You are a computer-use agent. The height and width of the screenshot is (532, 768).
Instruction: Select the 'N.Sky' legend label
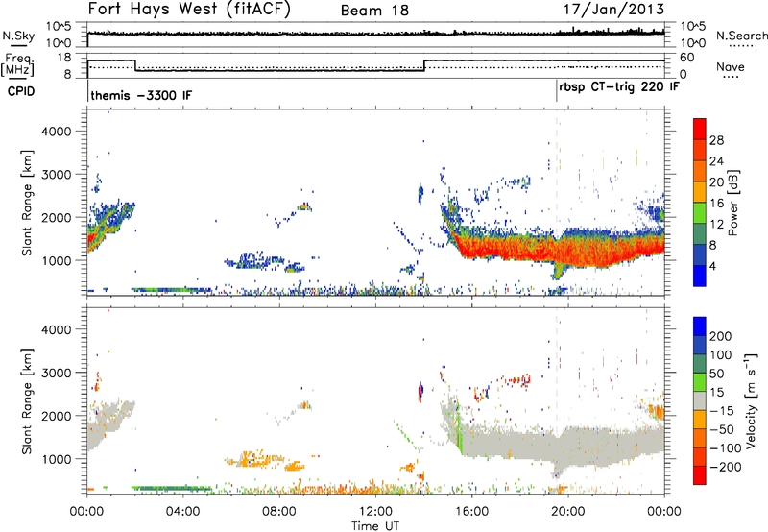pos(18,36)
